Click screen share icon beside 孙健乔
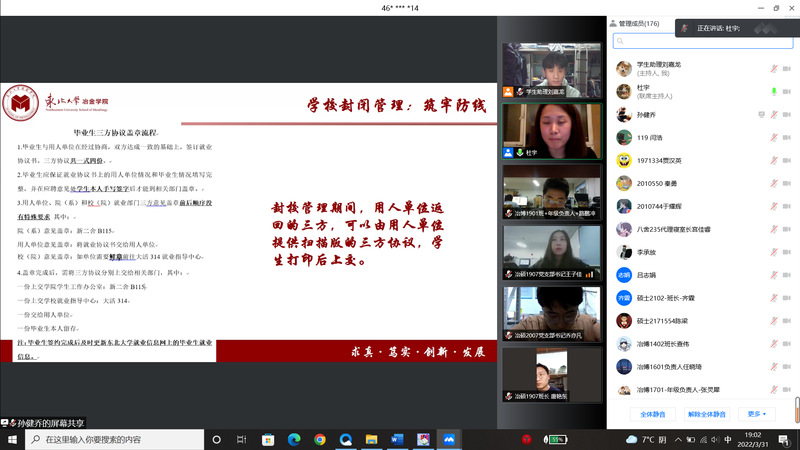This screenshot has height=450, width=800. pyautogui.click(x=760, y=114)
